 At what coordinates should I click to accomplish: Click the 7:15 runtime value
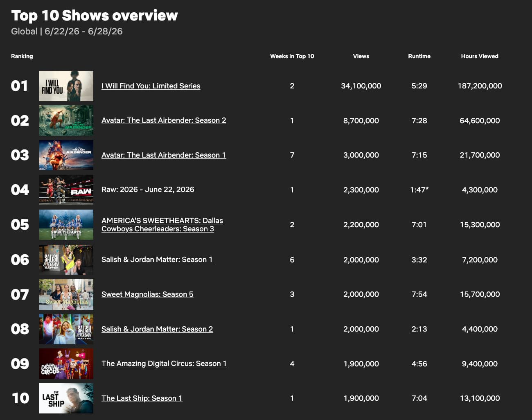[x=419, y=155]
